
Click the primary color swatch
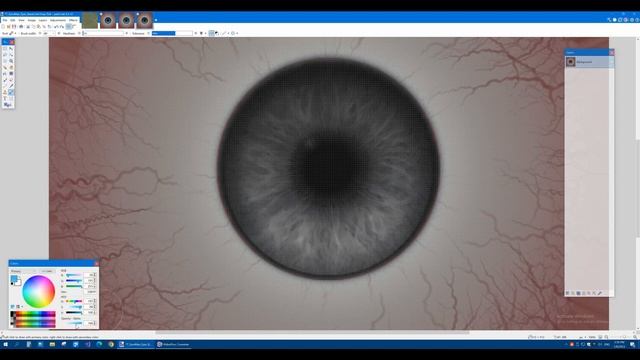pos(13,278)
